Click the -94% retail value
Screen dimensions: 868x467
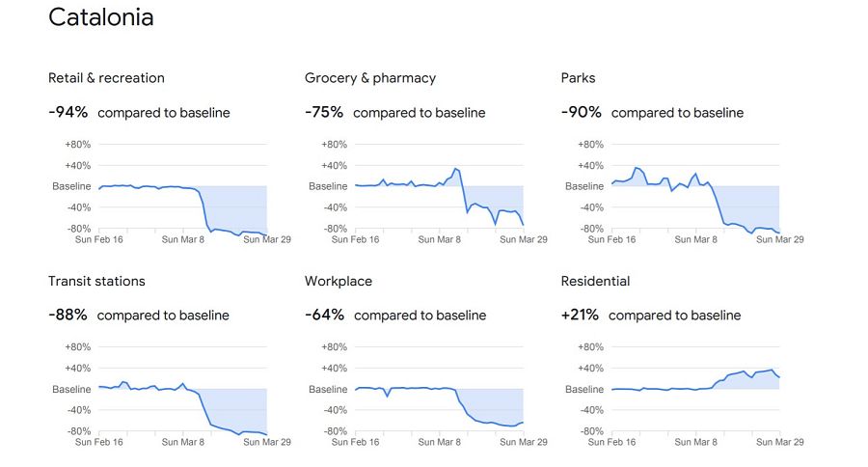(x=68, y=113)
